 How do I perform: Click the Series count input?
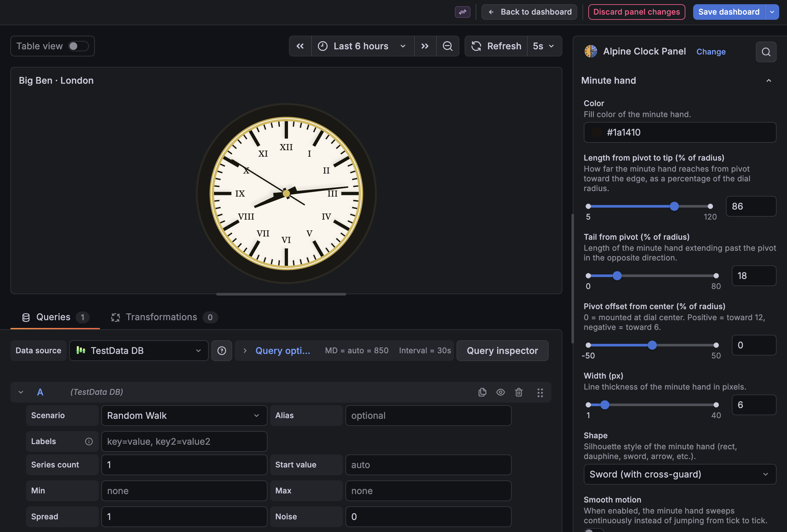point(184,465)
